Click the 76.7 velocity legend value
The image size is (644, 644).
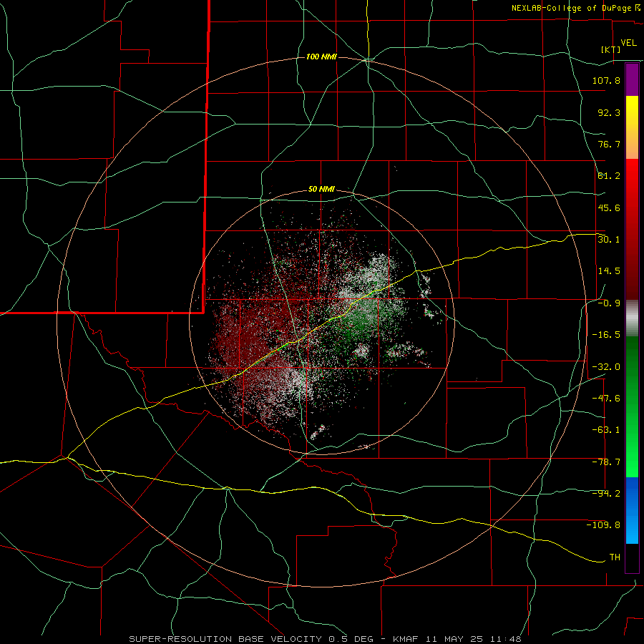click(x=609, y=144)
